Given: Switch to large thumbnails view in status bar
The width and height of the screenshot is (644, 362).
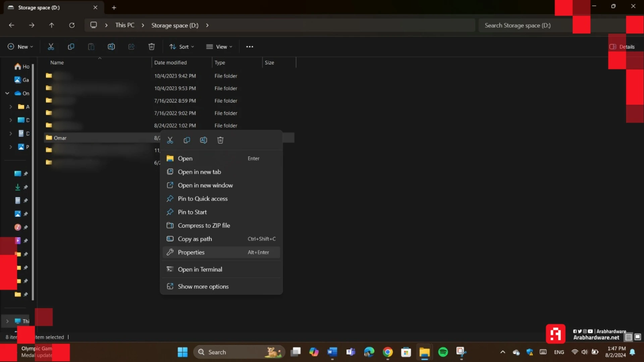Looking at the screenshot, I should click(638, 337).
